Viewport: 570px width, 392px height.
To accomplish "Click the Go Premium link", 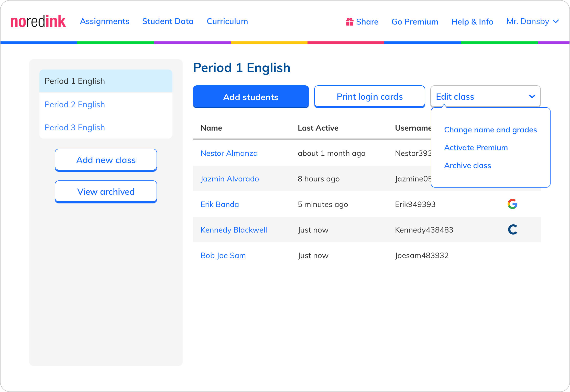I will click(x=415, y=22).
